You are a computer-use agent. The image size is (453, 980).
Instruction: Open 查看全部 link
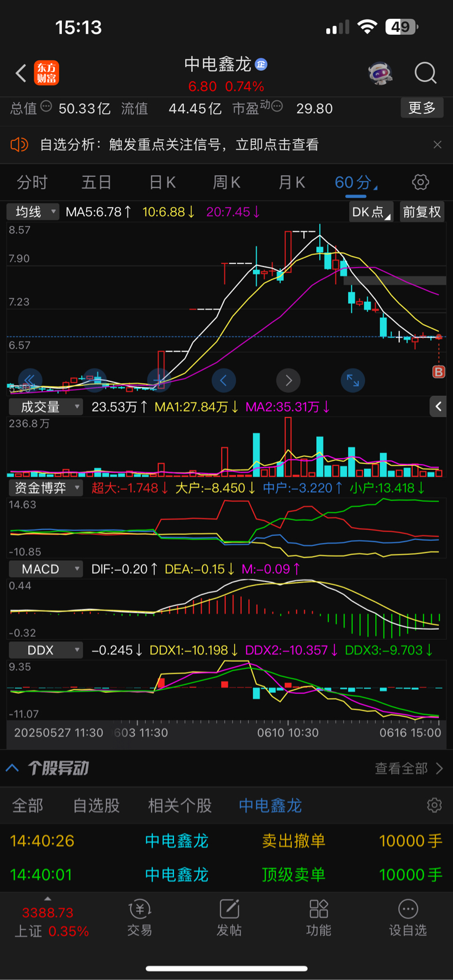tap(408, 768)
